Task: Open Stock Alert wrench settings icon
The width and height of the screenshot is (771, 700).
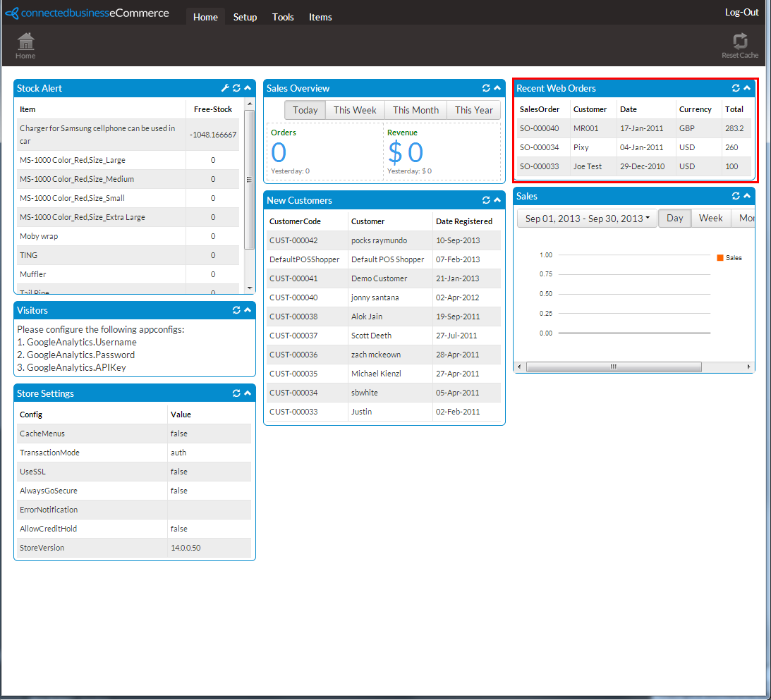Action: (x=225, y=88)
